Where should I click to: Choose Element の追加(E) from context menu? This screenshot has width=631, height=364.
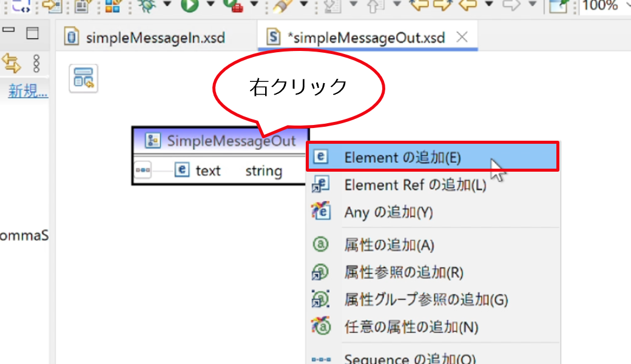433,157
